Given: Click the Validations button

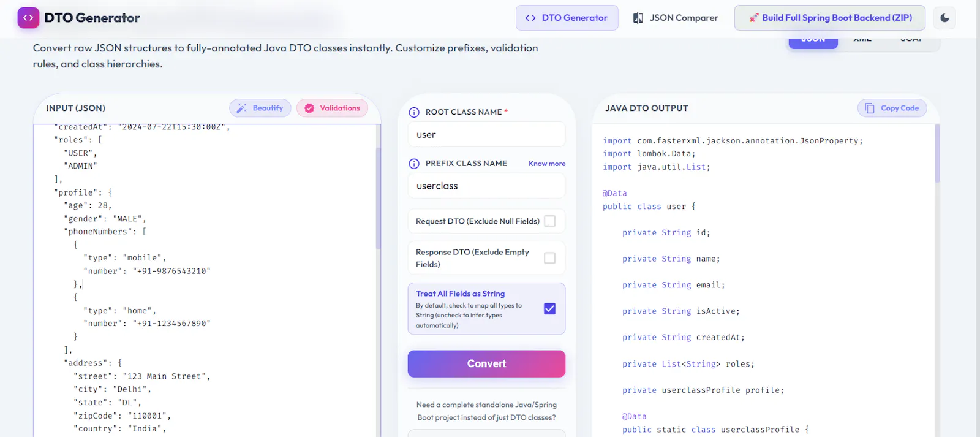Looking at the screenshot, I should pos(332,108).
